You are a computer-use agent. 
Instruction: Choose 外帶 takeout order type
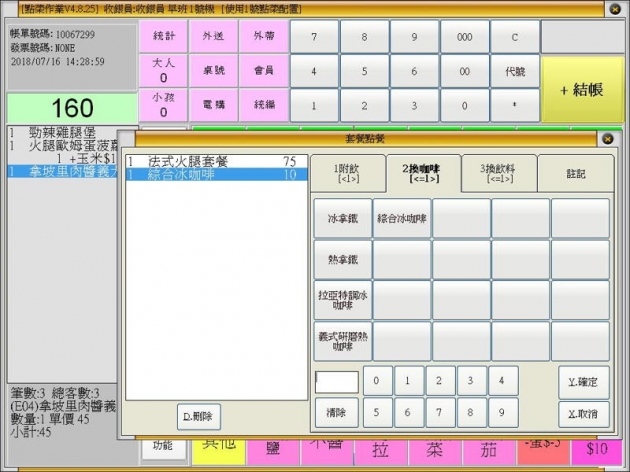pos(263,36)
